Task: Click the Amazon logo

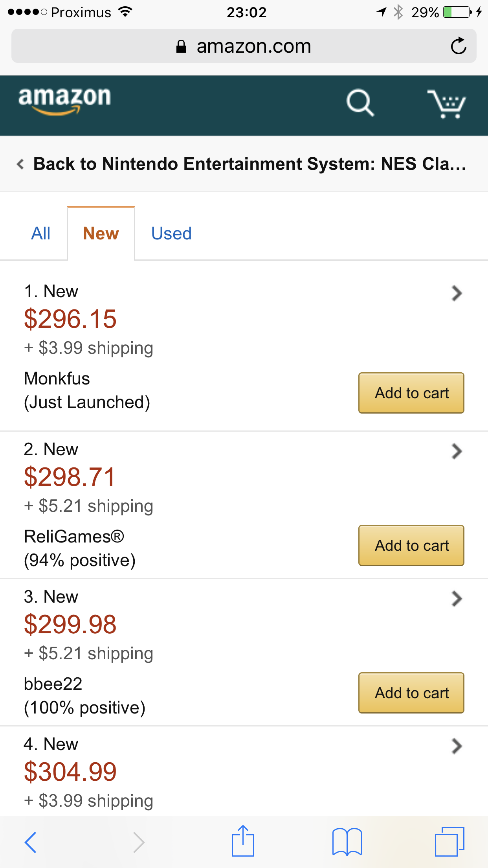Action: point(65,100)
